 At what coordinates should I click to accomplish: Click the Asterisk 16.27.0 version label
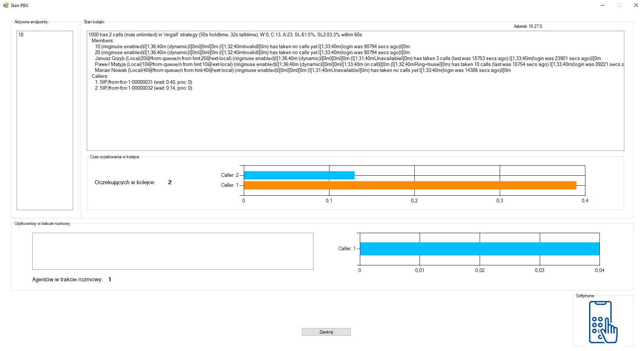[x=528, y=26]
